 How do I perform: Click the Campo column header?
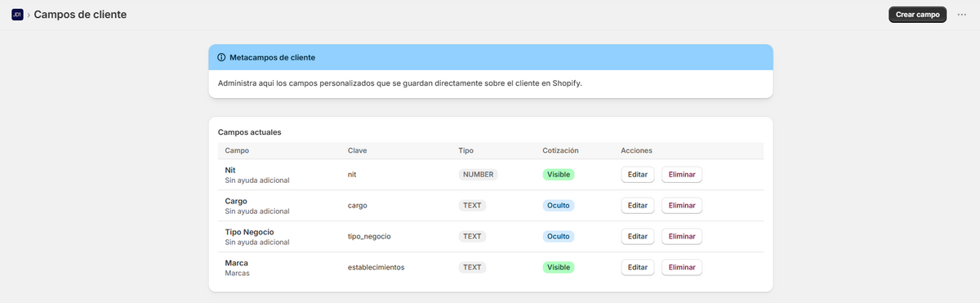[237, 151]
